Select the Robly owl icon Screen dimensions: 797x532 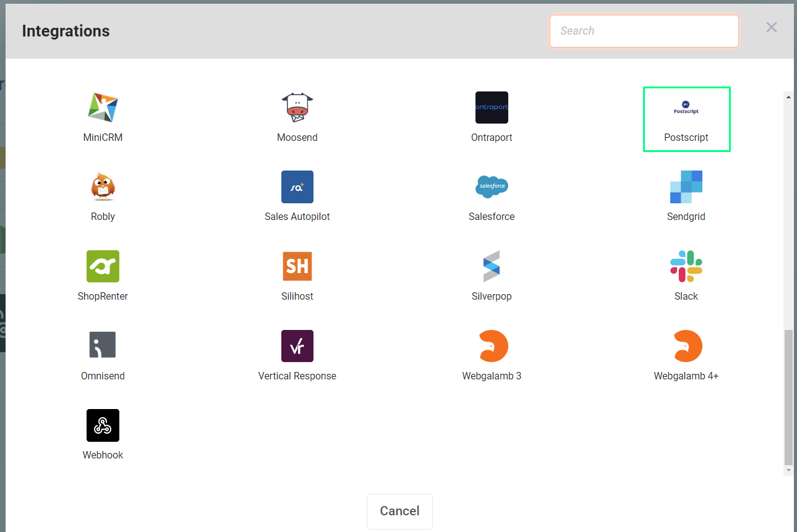pyautogui.click(x=103, y=187)
